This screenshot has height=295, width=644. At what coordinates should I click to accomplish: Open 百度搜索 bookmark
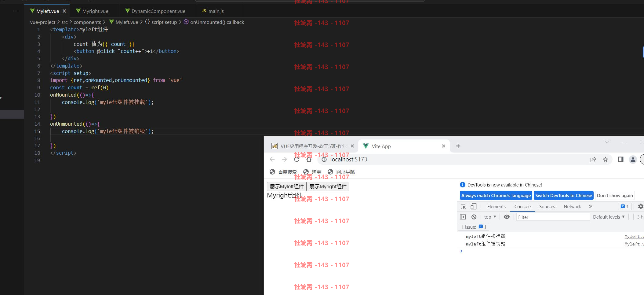tap(283, 172)
